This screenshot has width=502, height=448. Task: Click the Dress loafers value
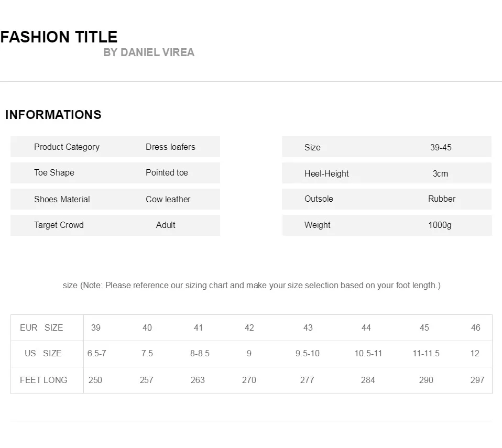tap(170, 147)
